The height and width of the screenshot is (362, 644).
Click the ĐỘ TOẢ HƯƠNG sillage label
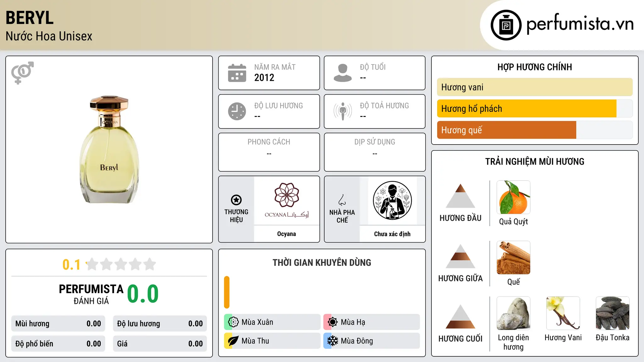(384, 106)
